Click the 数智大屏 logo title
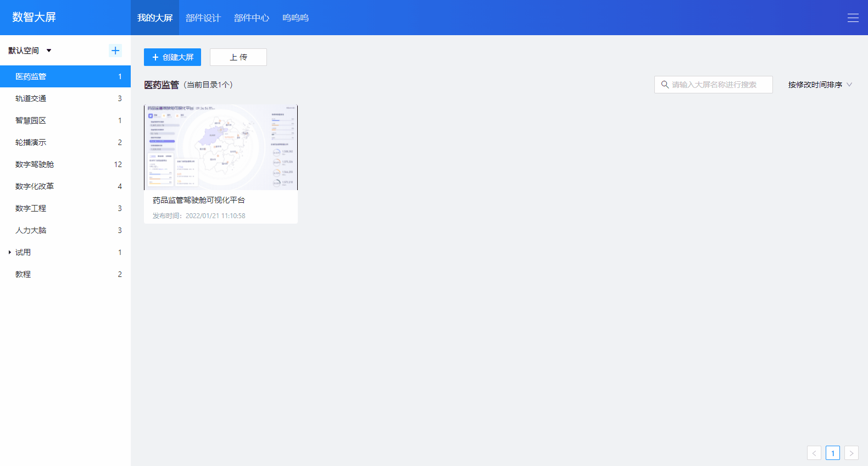Image resolution: width=868 pixels, height=466 pixels. 34,17
